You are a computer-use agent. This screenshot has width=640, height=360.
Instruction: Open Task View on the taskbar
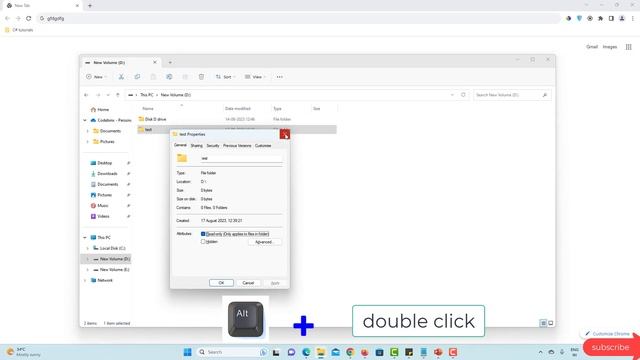[x=276, y=352]
